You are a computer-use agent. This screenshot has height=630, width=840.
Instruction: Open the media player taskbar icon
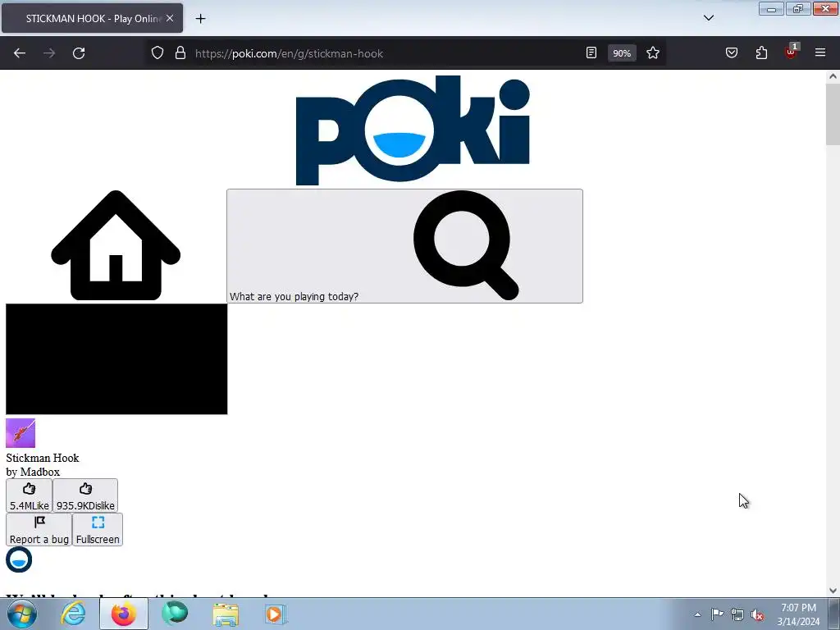276,614
